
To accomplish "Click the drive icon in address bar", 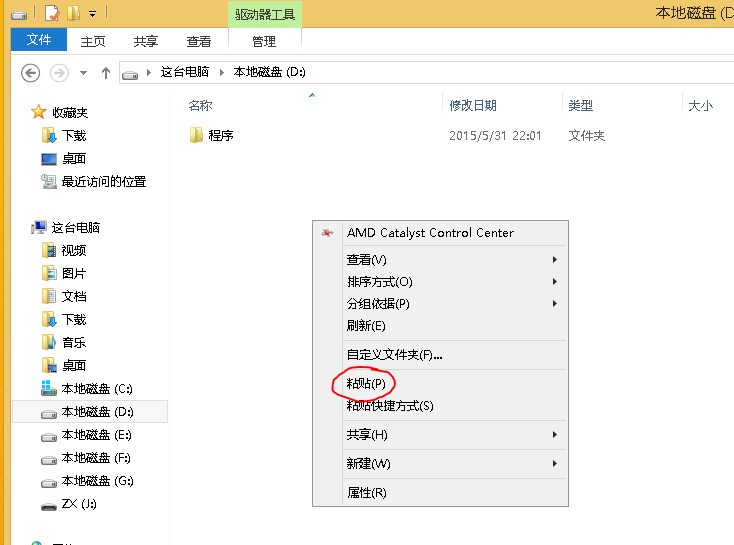I will point(130,74).
